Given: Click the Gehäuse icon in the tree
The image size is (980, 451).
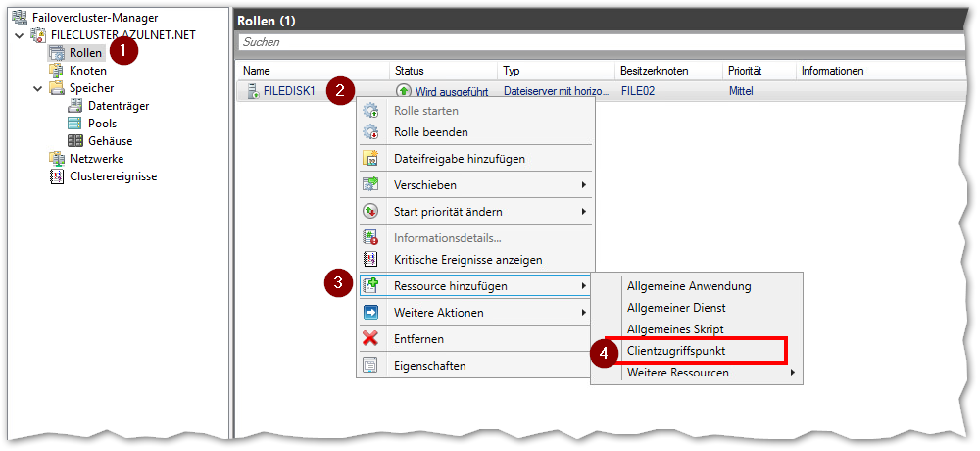Looking at the screenshot, I should (75, 141).
